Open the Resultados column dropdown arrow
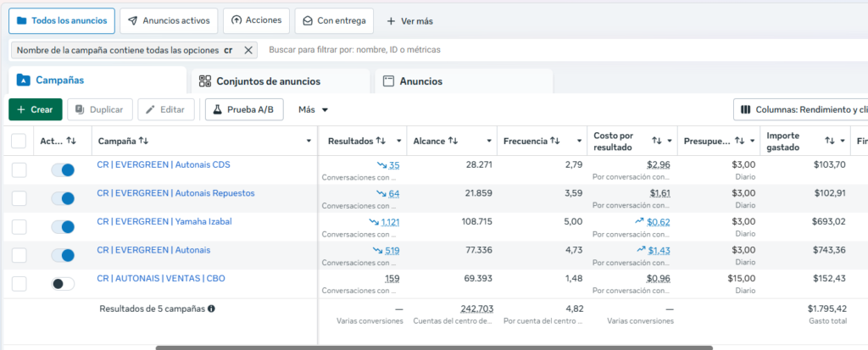The image size is (868, 350). click(x=398, y=142)
